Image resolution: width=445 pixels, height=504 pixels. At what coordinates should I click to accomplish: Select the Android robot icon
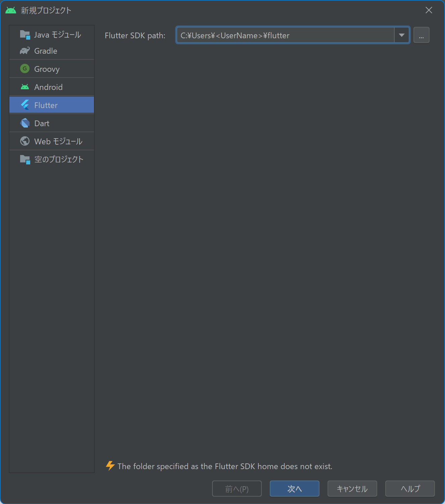(25, 87)
